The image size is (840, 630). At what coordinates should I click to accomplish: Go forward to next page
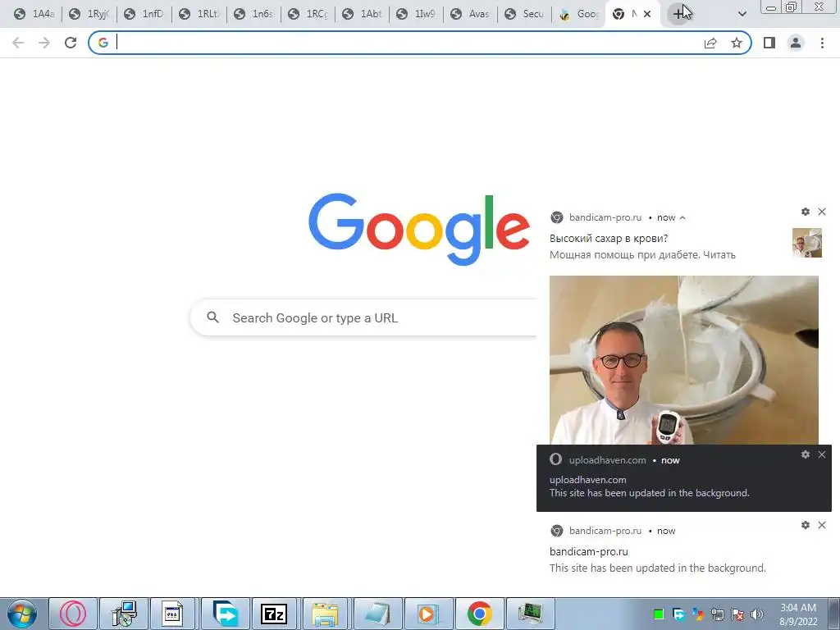(x=44, y=43)
